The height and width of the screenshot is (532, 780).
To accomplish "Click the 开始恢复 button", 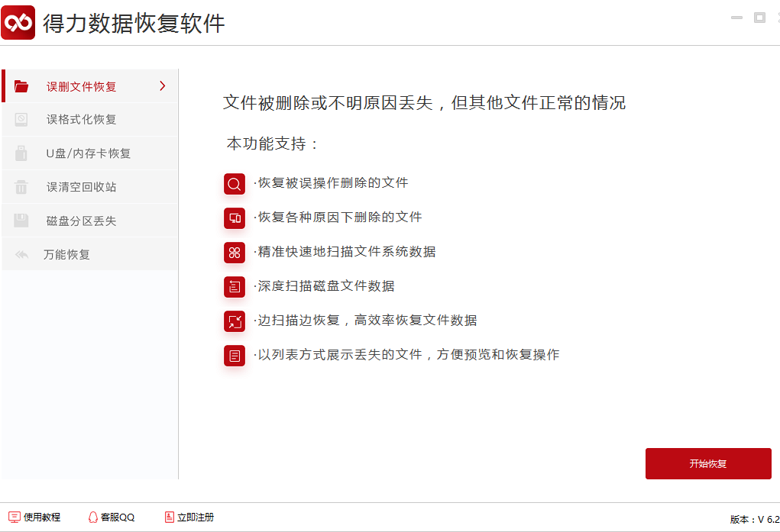I will [x=708, y=463].
